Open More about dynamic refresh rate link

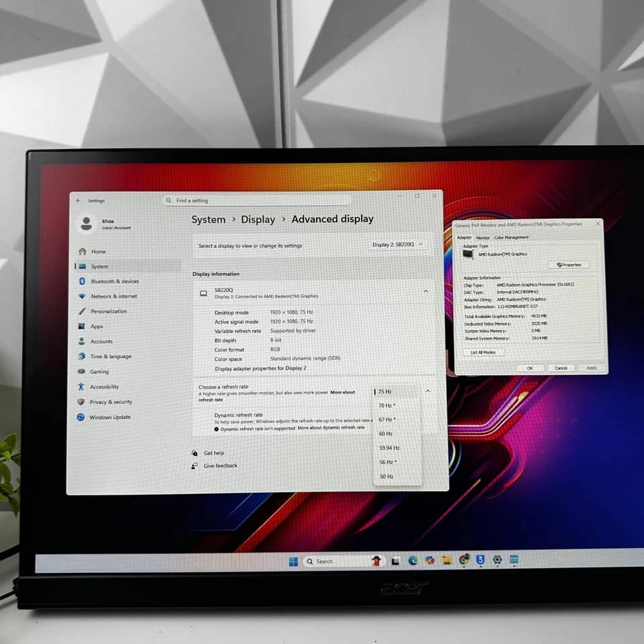pyautogui.click(x=331, y=427)
